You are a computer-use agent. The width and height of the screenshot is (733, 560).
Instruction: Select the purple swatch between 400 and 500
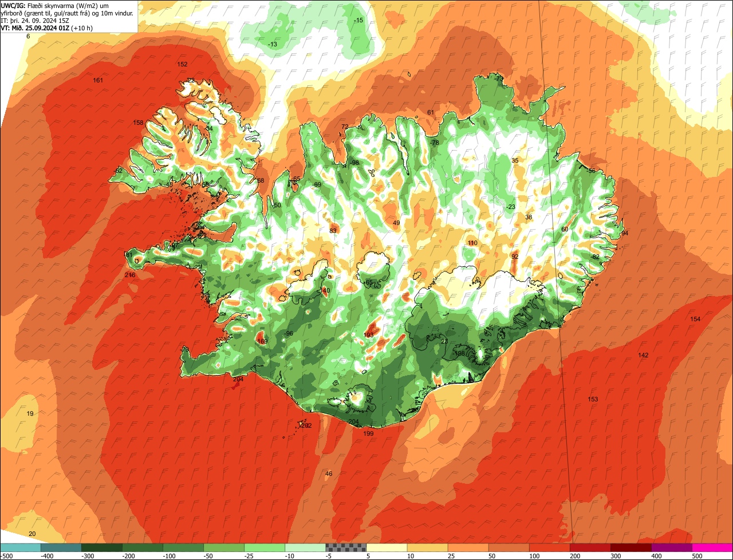[x=672, y=547]
